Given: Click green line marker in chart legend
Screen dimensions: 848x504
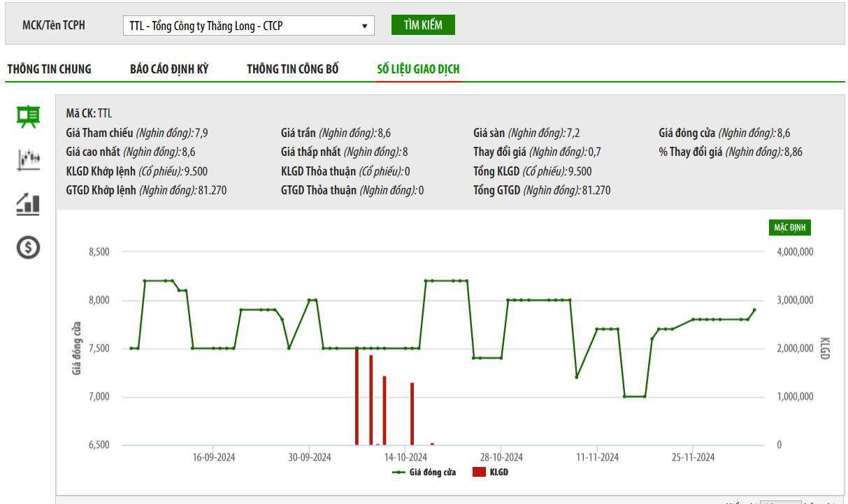Looking at the screenshot, I should pyautogui.click(x=399, y=473).
